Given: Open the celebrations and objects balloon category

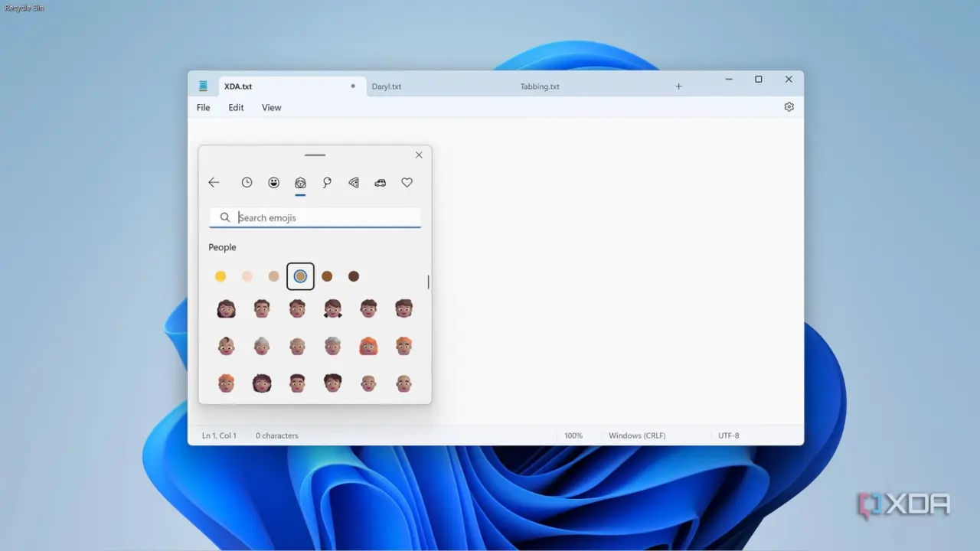Looking at the screenshot, I should coord(327,182).
